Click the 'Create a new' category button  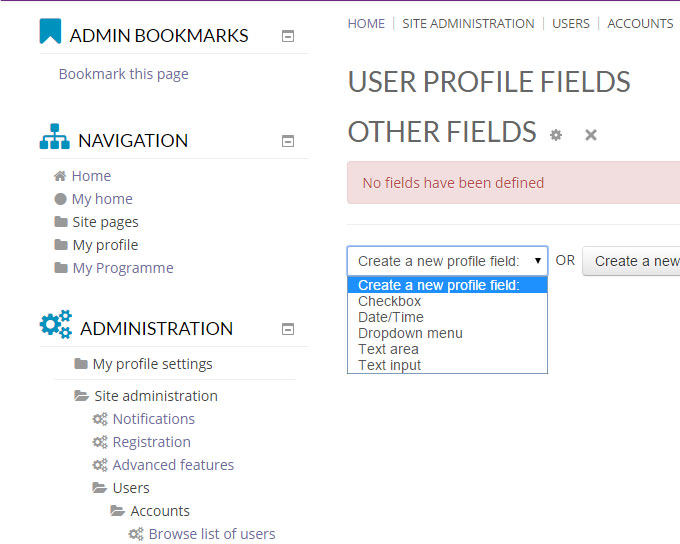631,261
